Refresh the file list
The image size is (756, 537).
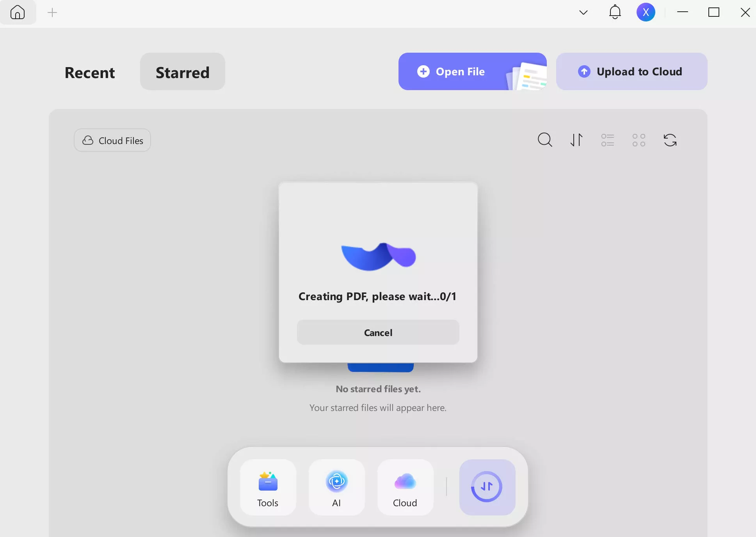coord(670,140)
